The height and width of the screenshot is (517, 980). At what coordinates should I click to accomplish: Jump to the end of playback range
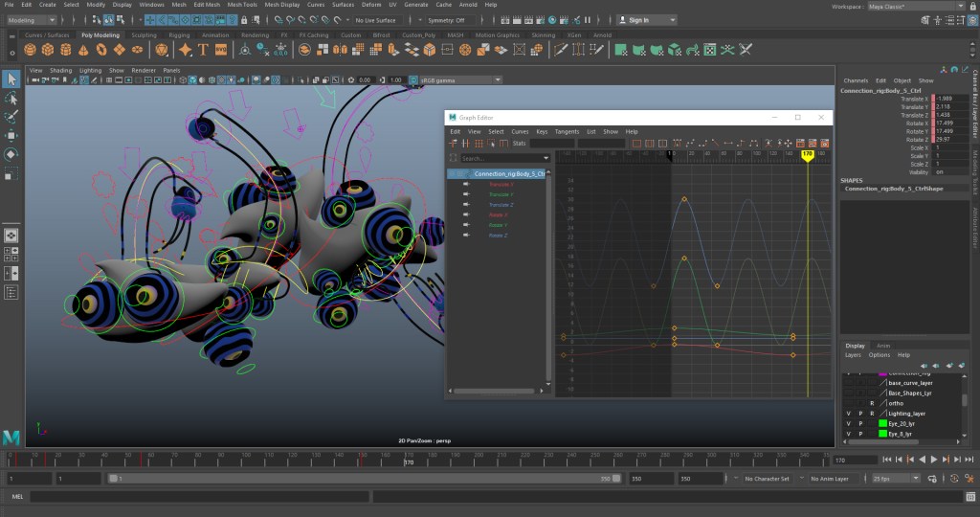pyautogui.click(x=968, y=460)
